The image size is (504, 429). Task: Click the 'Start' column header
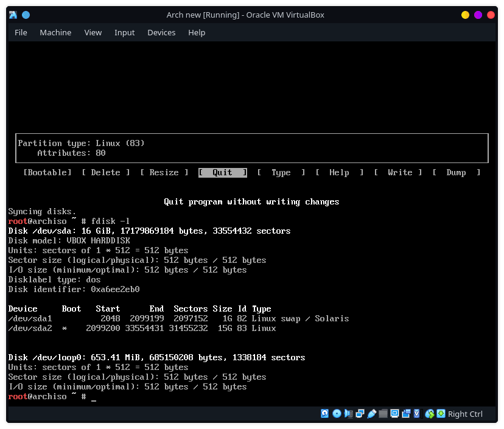[x=108, y=309]
